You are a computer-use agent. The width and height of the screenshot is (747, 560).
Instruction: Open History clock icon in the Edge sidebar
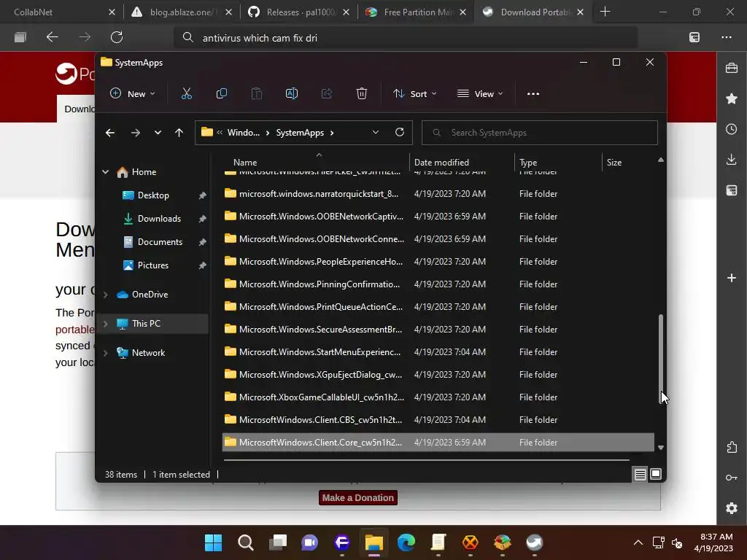pos(732,129)
